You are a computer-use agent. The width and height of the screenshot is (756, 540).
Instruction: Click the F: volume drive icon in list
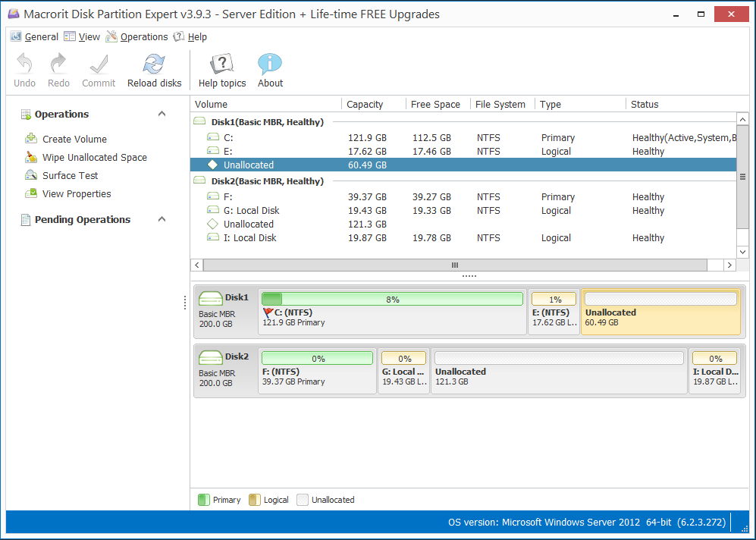tap(213, 196)
